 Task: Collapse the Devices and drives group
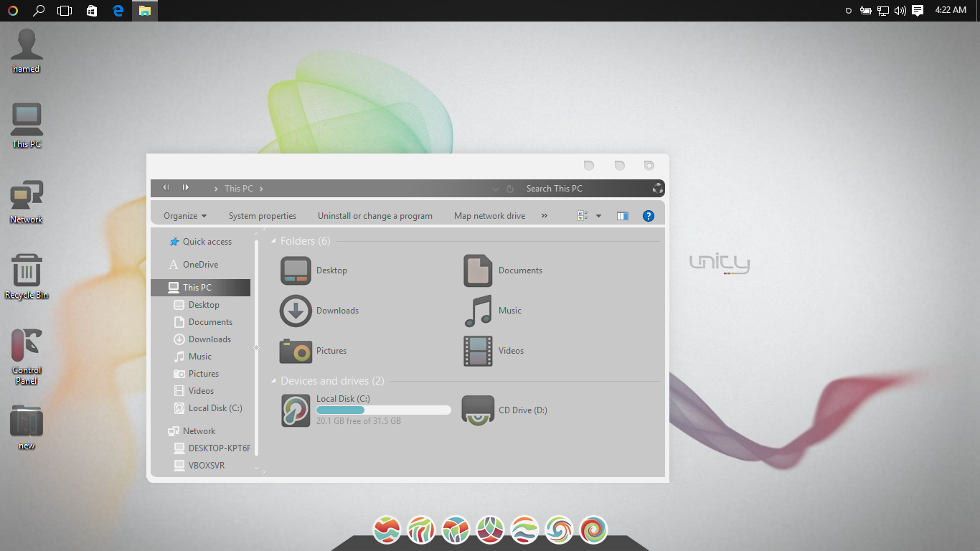point(273,381)
